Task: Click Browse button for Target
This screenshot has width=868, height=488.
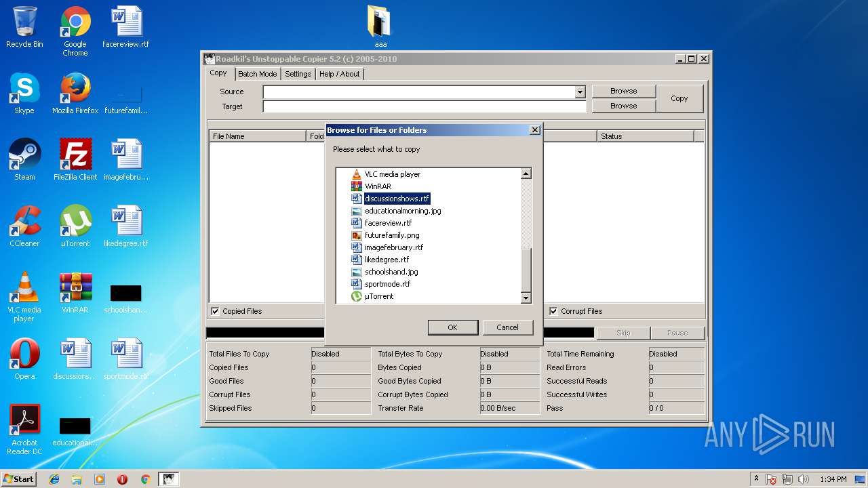Action: (x=623, y=106)
